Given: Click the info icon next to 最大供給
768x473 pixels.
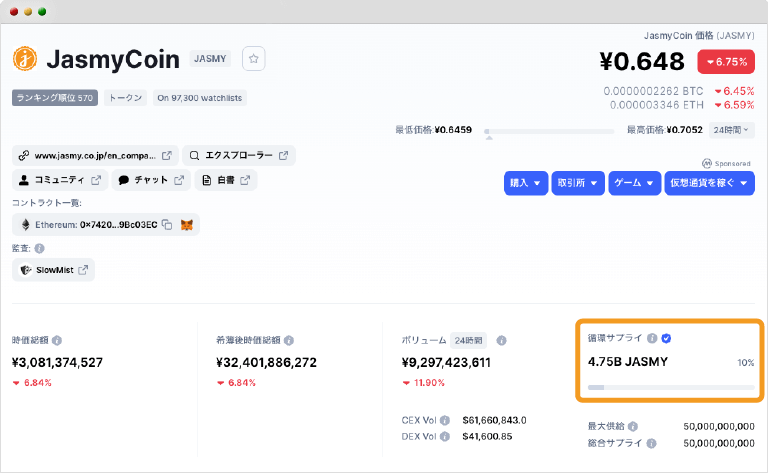Looking at the screenshot, I should [633, 426].
